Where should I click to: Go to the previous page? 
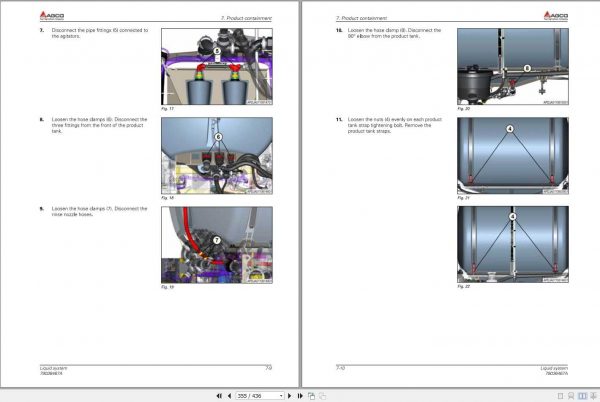[229, 396]
